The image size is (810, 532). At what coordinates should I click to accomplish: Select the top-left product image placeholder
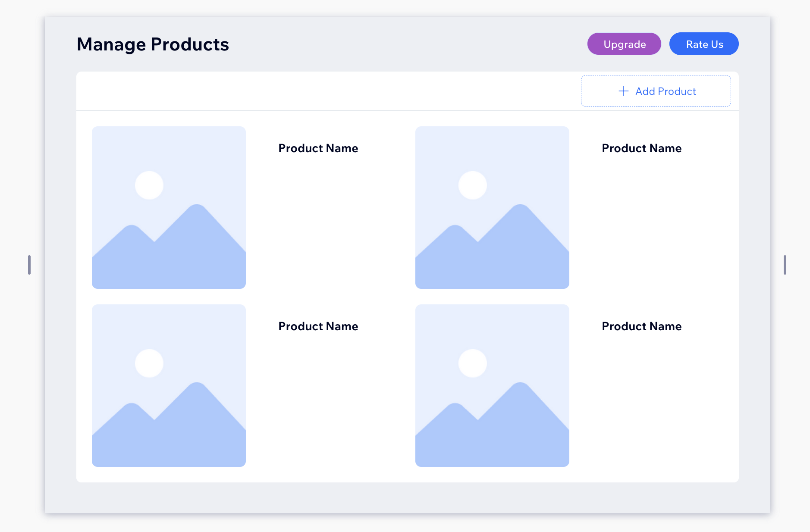tap(169, 207)
